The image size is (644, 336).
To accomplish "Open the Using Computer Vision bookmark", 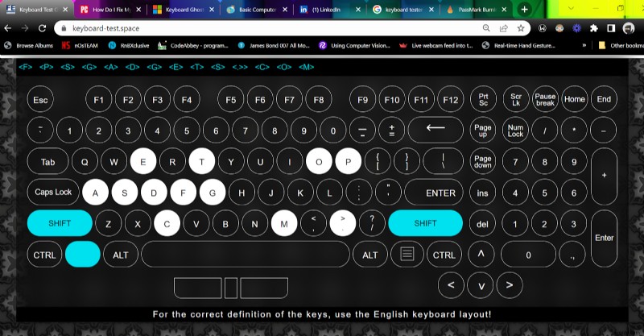I will [x=354, y=46].
